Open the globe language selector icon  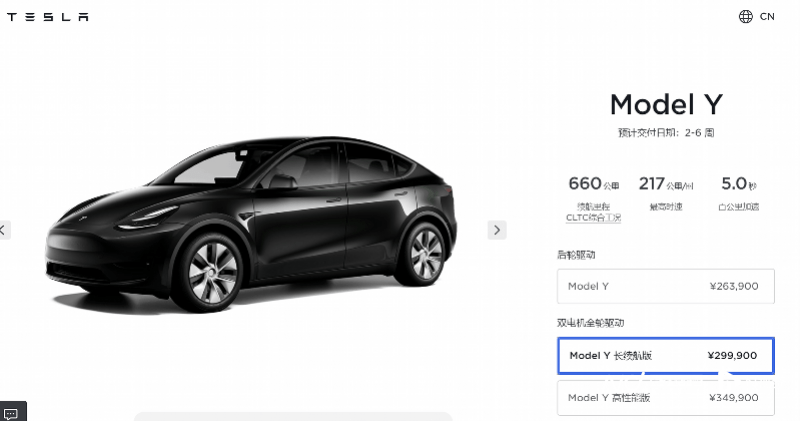point(745,16)
